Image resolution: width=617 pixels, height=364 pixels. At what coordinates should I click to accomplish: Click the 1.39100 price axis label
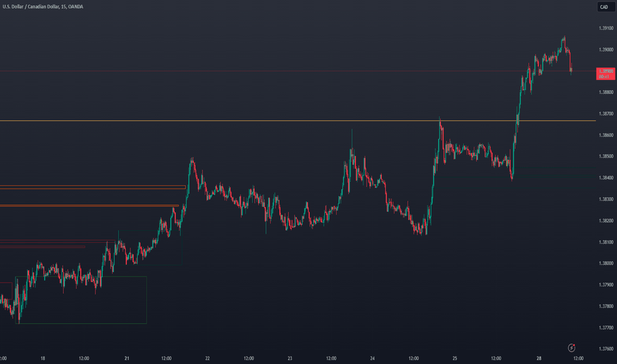[606, 28]
